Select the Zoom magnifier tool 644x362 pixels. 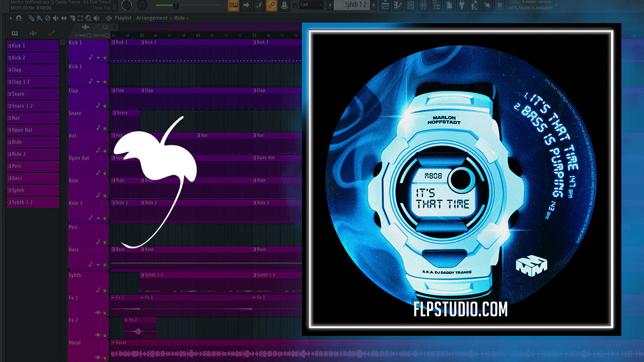pos(88,18)
